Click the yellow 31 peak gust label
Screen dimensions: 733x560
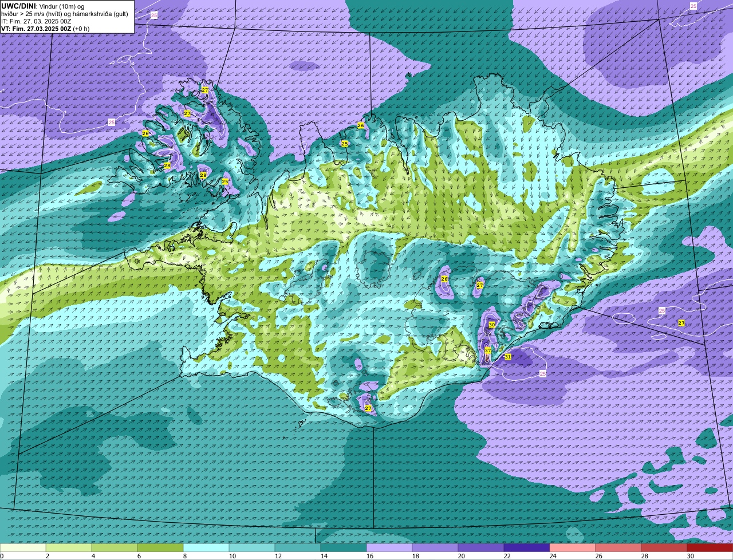click(507, 357)
